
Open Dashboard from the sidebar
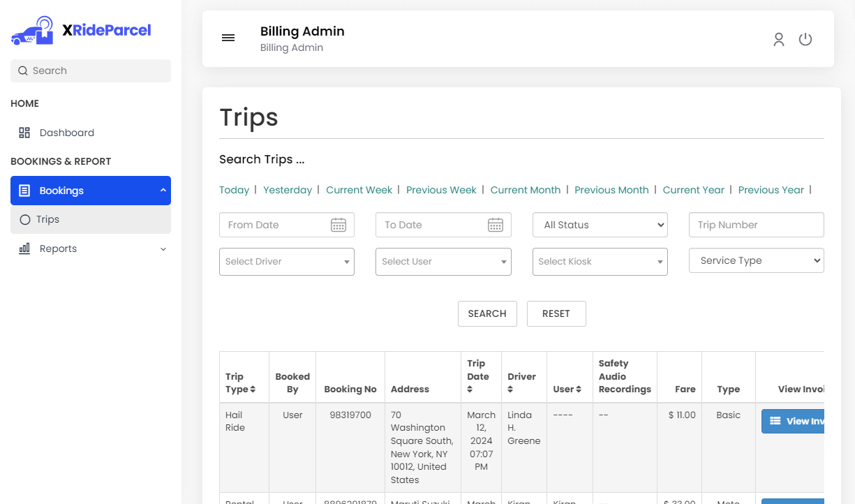click(66, 133)
